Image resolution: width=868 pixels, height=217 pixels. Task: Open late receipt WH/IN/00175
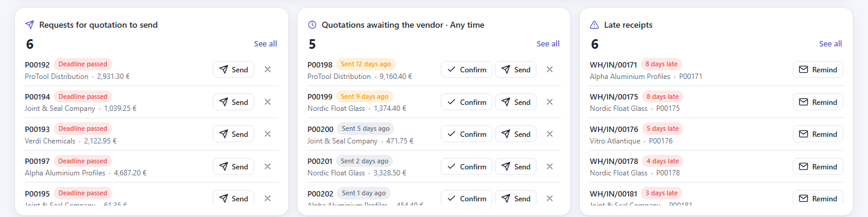[x=614, y=96]
